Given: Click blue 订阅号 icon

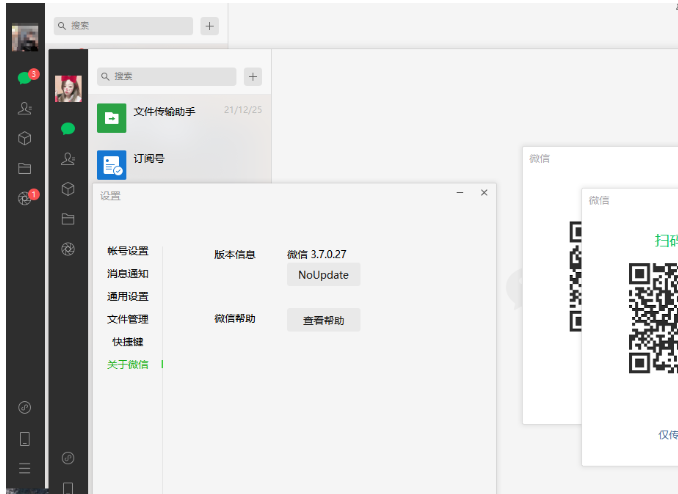Looking at the screenshot, I should pyautogui.click(x=112, y=165).
